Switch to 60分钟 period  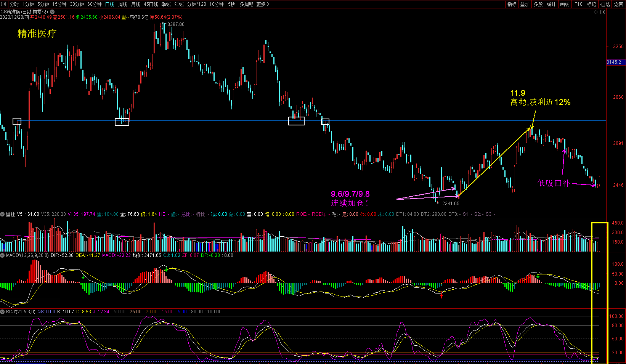95,4
